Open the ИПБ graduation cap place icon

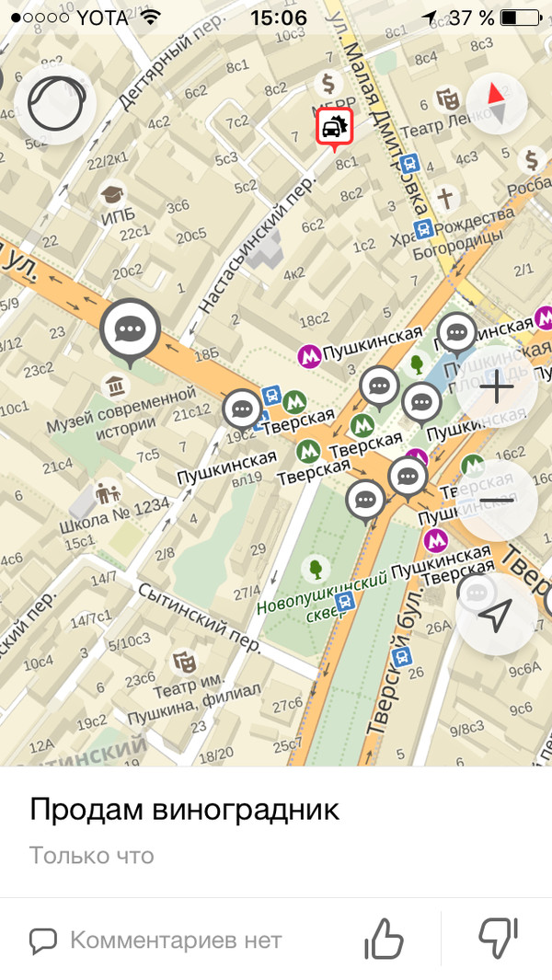click(112, 194)
